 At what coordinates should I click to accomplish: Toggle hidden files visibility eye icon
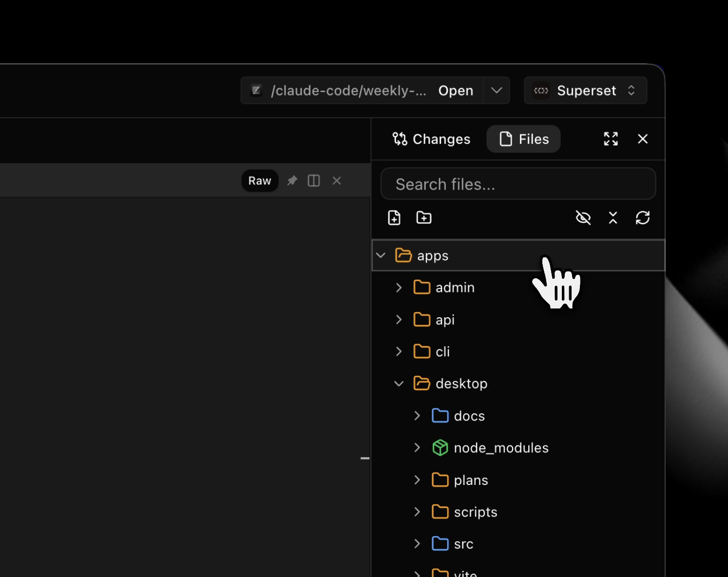(x=583, y=218)
